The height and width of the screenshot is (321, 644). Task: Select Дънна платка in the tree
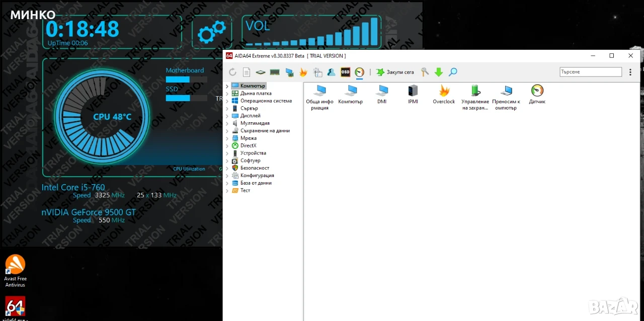(x=256, y=94)
